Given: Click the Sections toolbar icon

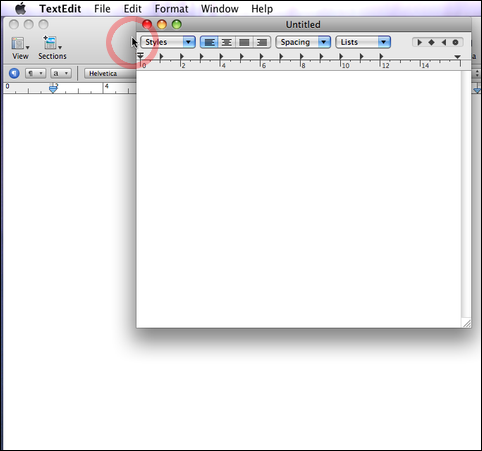Looking at the screenshot, I should (52, 48).
